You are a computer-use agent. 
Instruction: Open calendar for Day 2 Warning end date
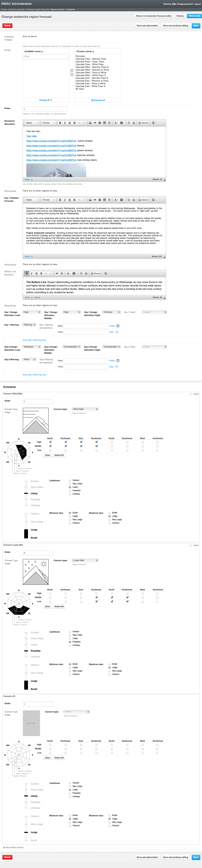tap(118, 360)
